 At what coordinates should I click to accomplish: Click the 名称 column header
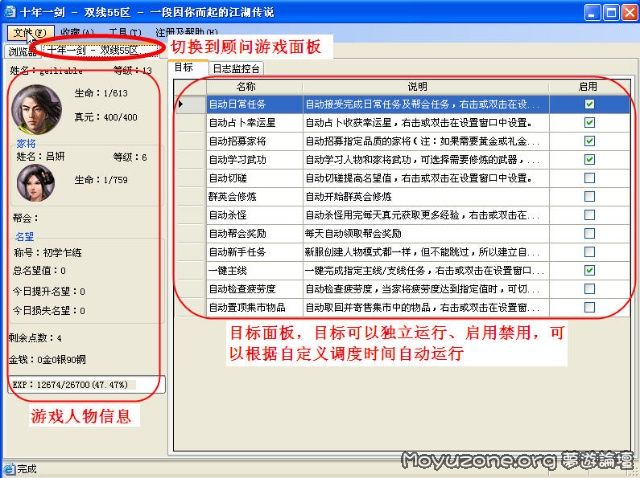254,87
